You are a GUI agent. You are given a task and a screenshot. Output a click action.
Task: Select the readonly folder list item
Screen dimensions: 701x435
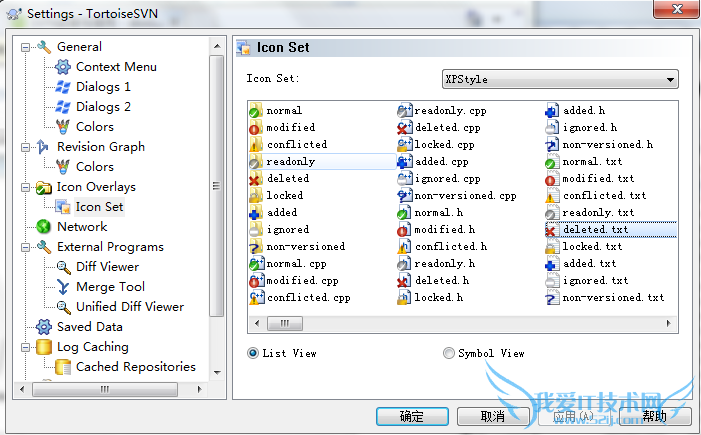coord(322,161)
